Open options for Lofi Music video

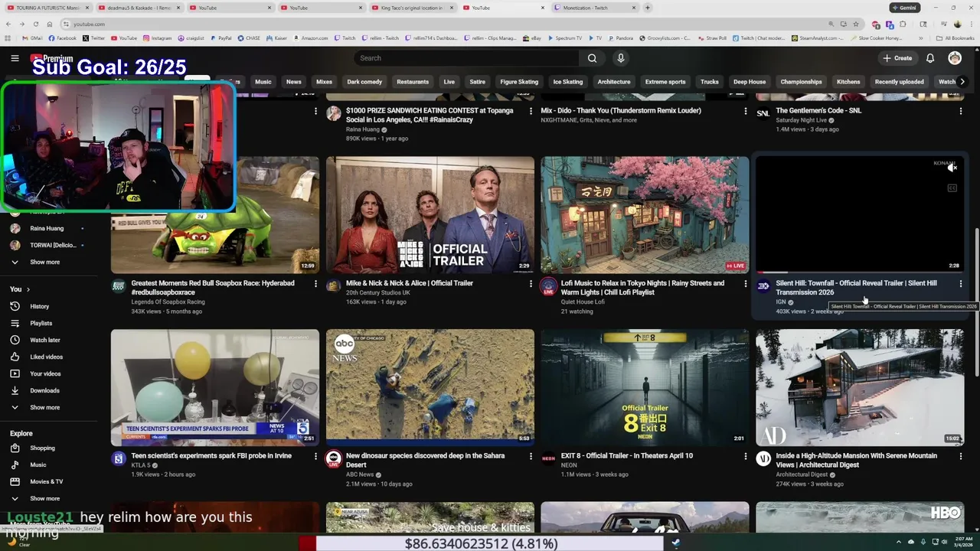pyautogui.click(x=745, y=284)
